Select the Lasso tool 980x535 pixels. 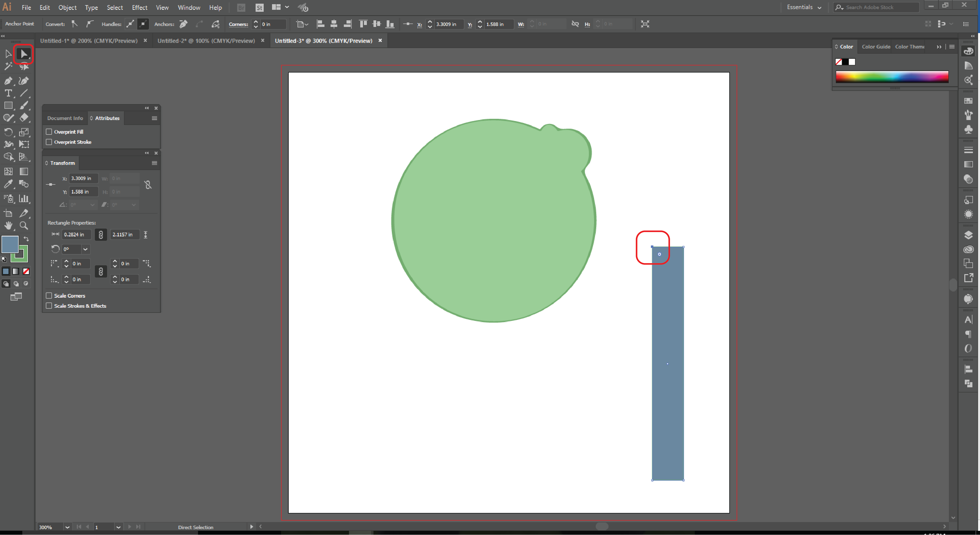point(24,67)
